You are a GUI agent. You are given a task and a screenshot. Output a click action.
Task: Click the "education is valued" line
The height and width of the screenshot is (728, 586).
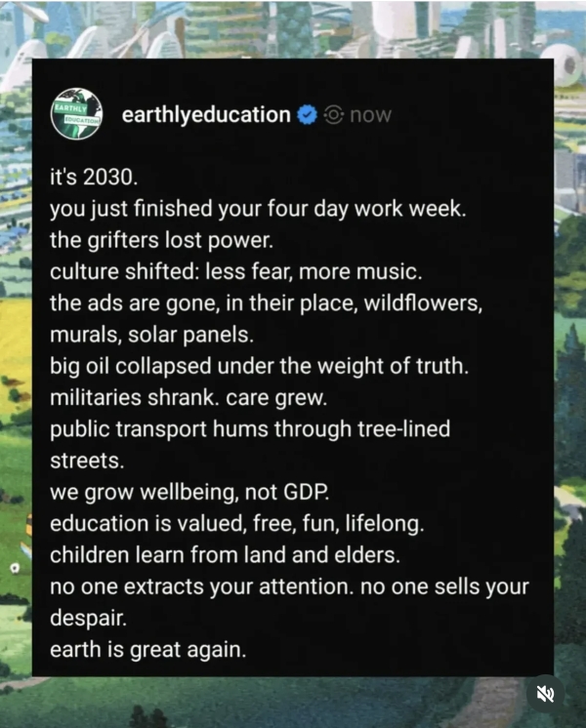pos(237,523)
